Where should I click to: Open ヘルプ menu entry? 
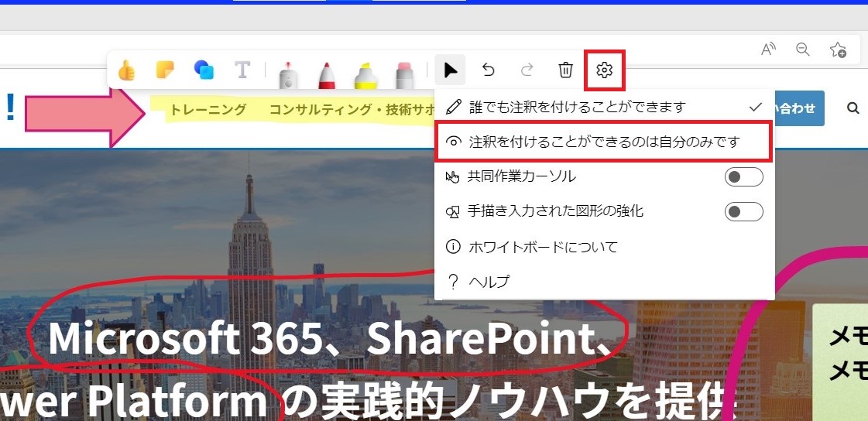pos(604,282)
